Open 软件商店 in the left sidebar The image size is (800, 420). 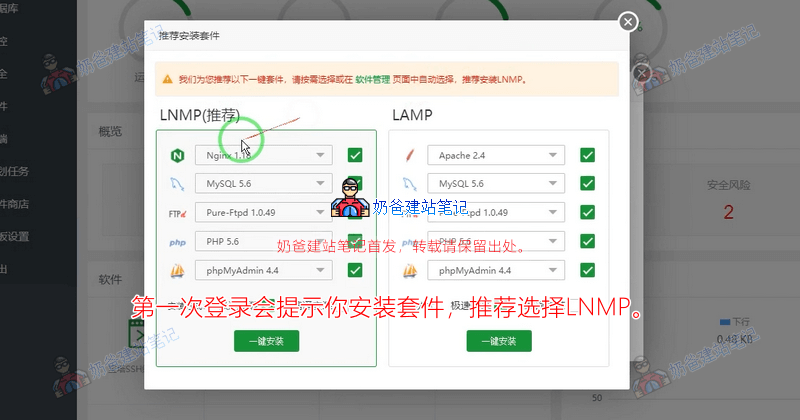pos(14,204)
